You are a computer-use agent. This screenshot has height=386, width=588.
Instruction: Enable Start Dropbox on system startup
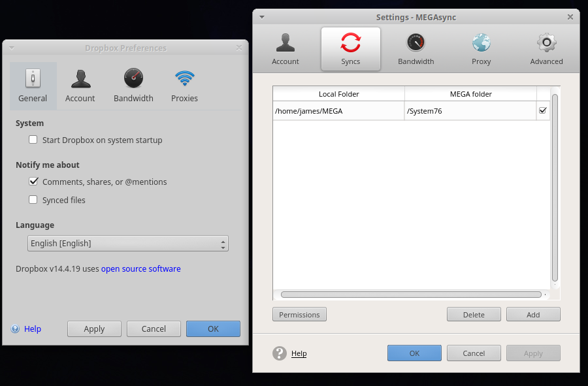pyautogui.click(x=33, y=140)
